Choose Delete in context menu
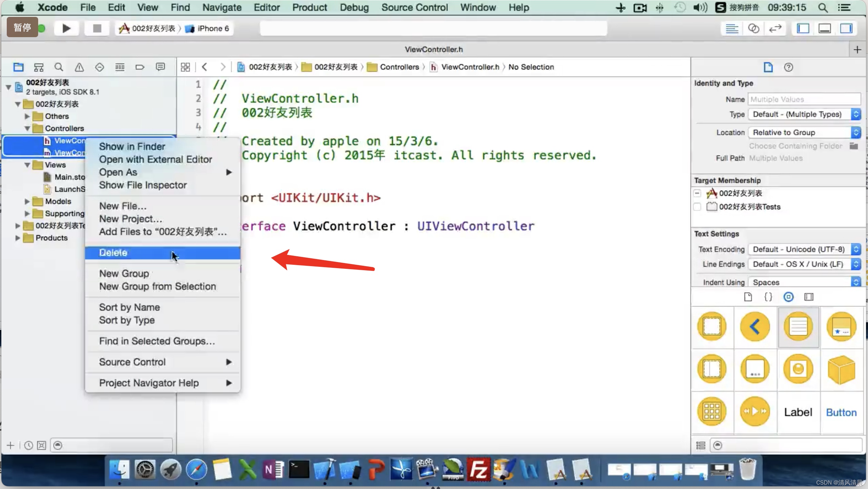 pos(162,253)
